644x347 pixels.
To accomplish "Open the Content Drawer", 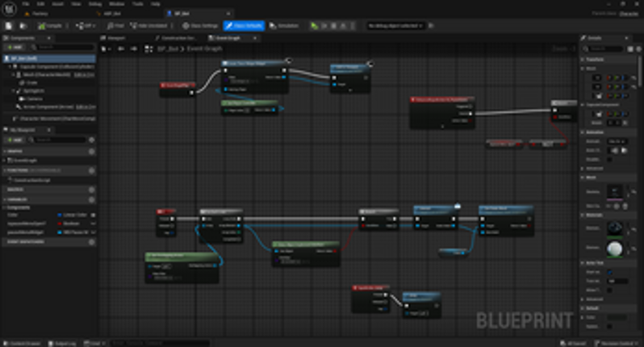I will tap(23, 342).
